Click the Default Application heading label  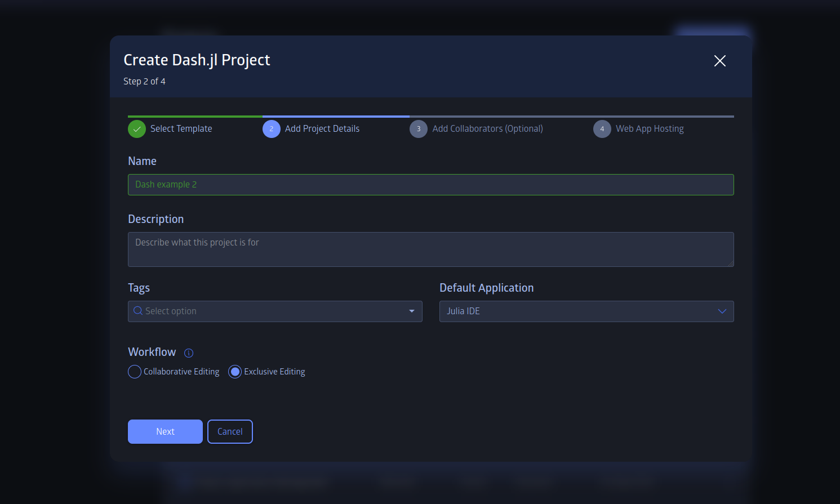click(x=486, y=288)
